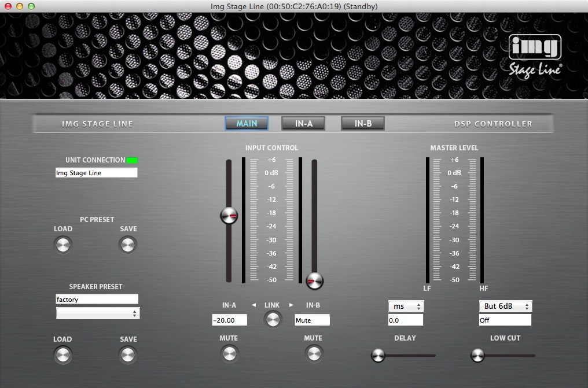
Task: Click the speaker preset name field 'factory'
Action: coord(97,299)
